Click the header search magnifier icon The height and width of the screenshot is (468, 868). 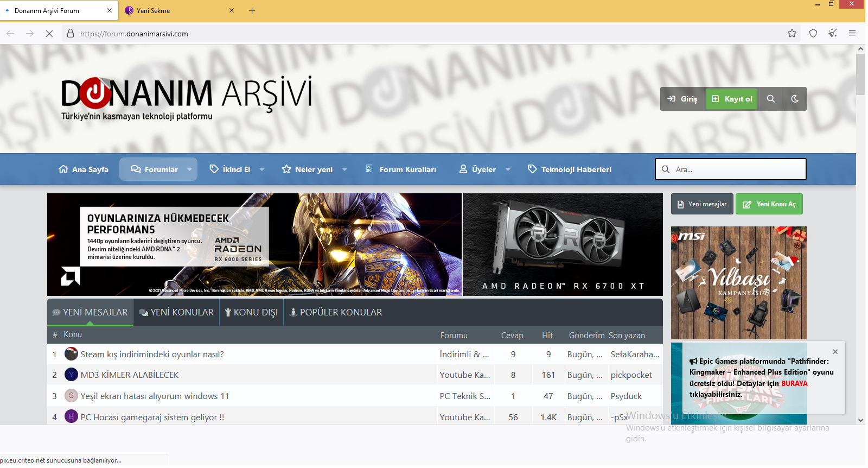point(771,99)
